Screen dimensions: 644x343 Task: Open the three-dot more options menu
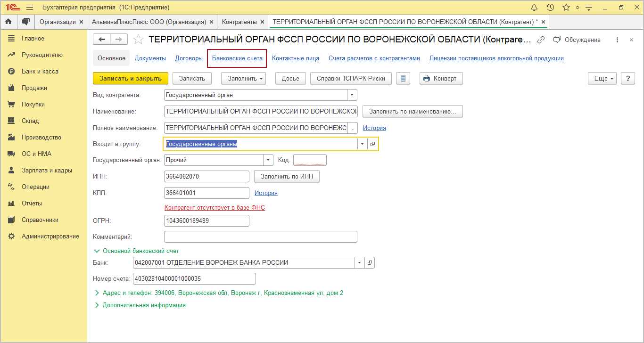[617, 40]
